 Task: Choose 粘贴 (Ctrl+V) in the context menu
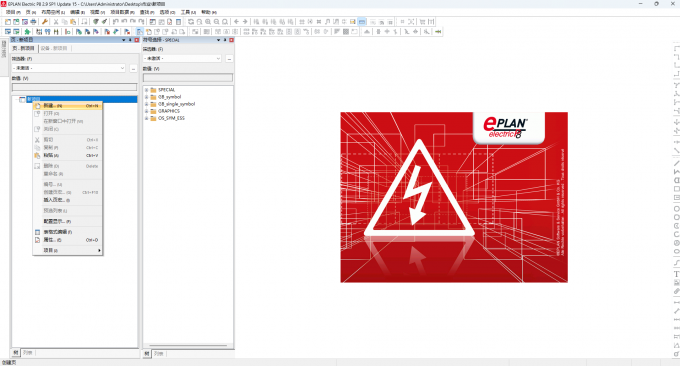(68, 155)
